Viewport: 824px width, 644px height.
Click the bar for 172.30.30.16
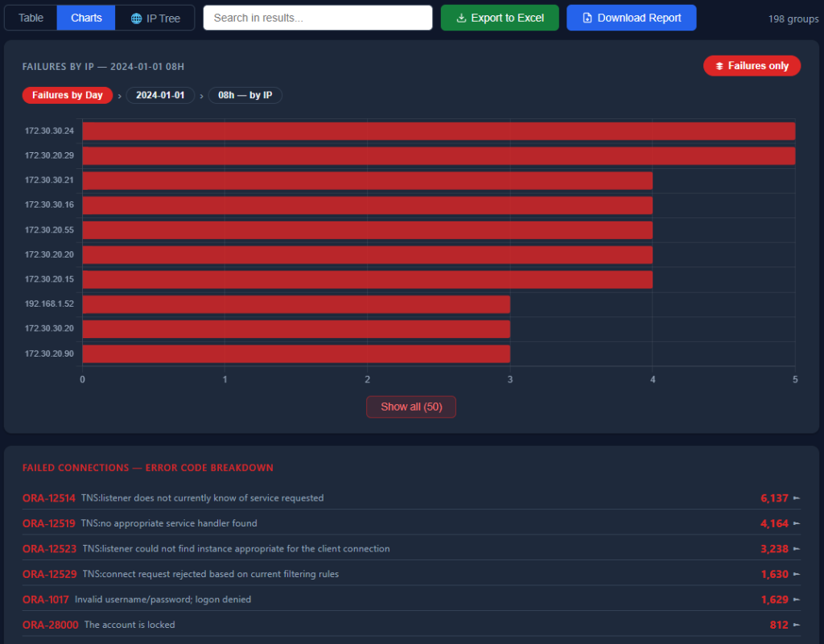click(367, 205)
